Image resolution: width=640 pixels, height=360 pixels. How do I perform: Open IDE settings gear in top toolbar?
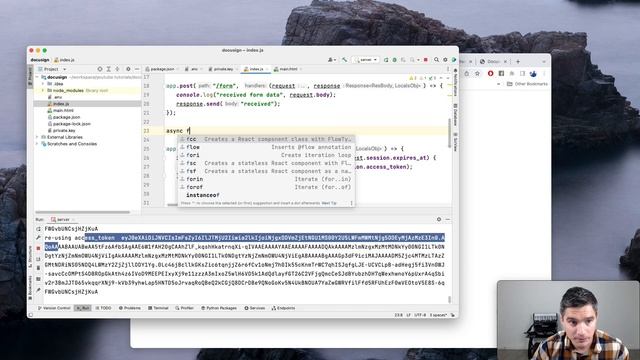(x=445, y=60)
